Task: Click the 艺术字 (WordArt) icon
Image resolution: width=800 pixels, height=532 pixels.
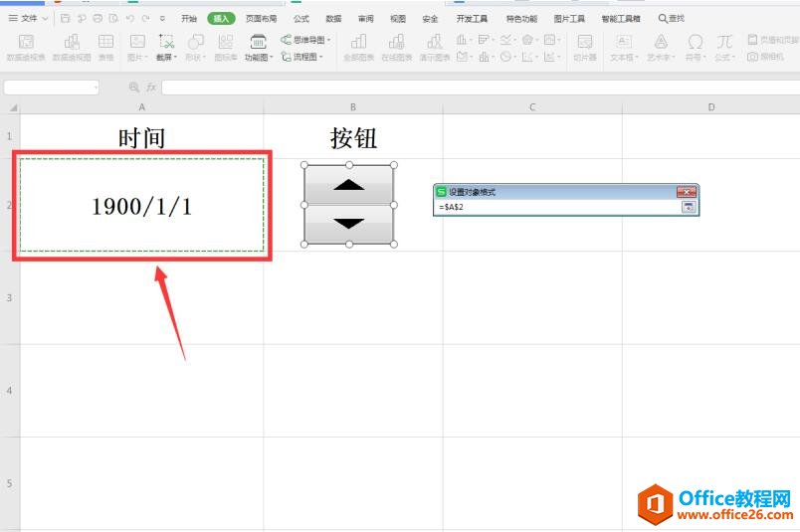Action: (x=661, y=46)
